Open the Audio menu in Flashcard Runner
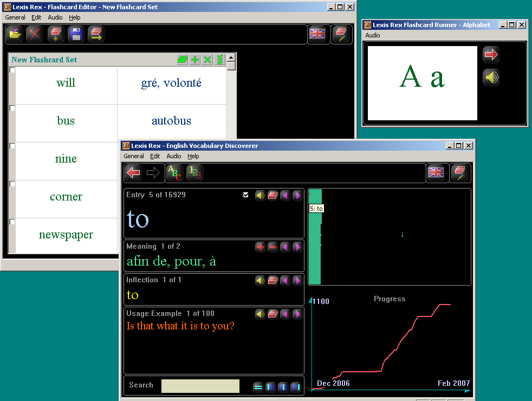The height and width of the screenshot is (401, 532). tap(373, 35)
